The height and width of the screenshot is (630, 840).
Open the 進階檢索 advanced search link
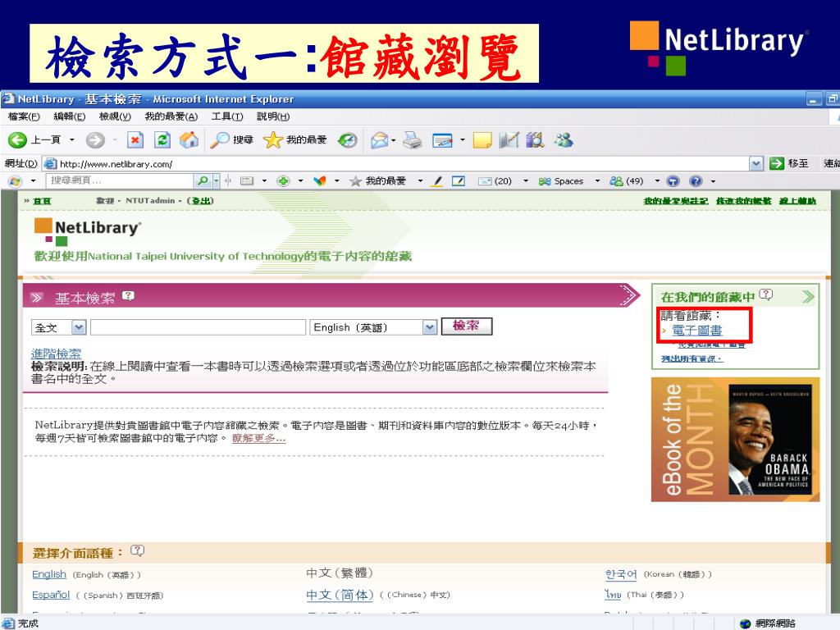(x=57, y=354)
